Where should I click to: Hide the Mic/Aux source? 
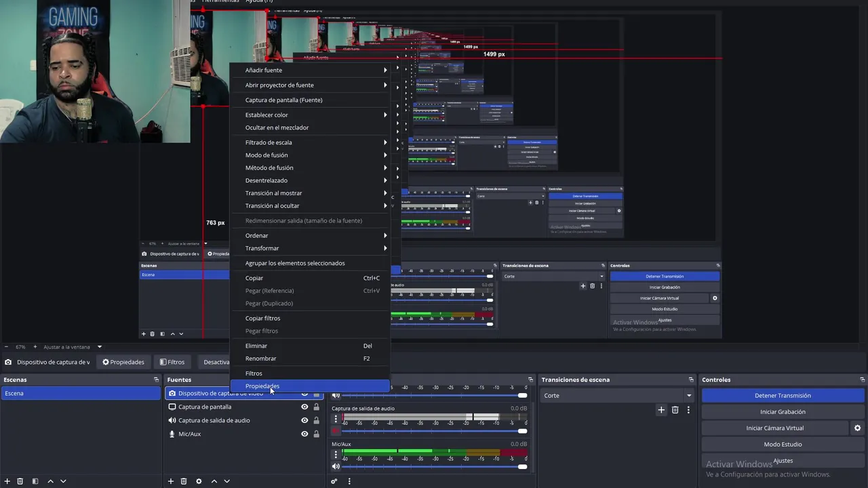[304, 434]
